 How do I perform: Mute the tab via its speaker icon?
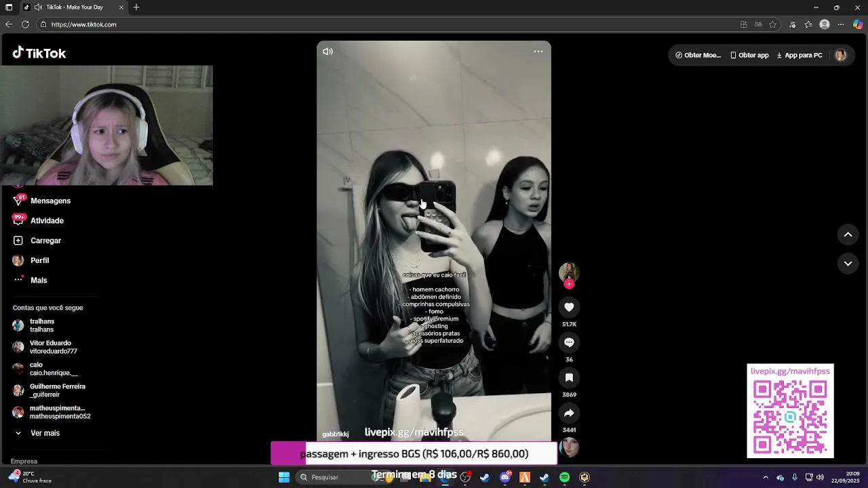tap(38, 7)
